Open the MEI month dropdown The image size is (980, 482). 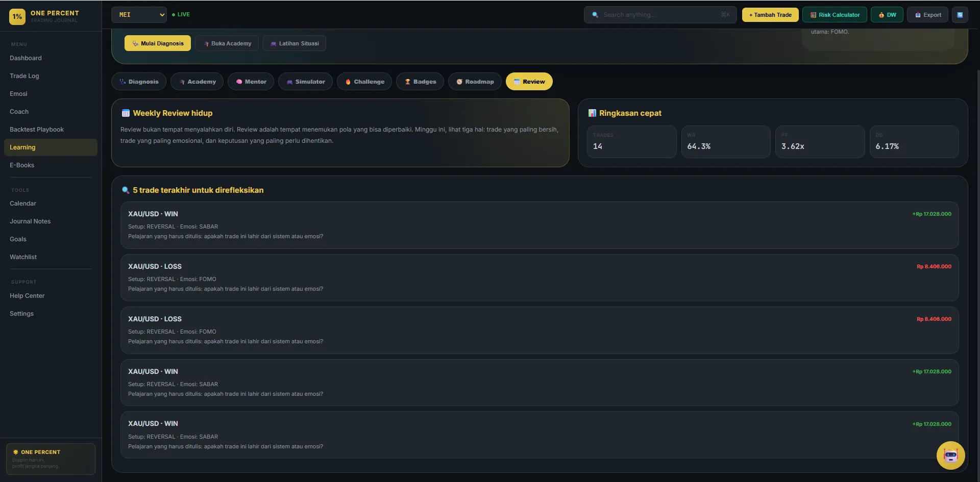tap(139, 15)
